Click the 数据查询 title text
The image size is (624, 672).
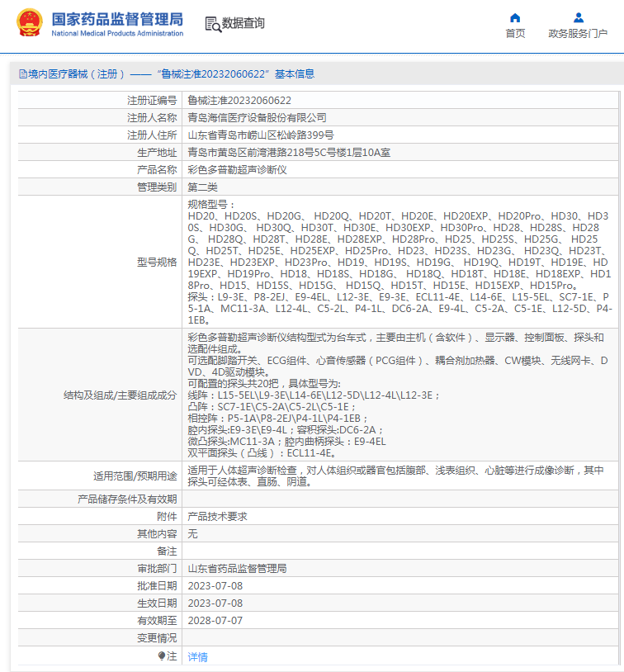coord(243,23)
